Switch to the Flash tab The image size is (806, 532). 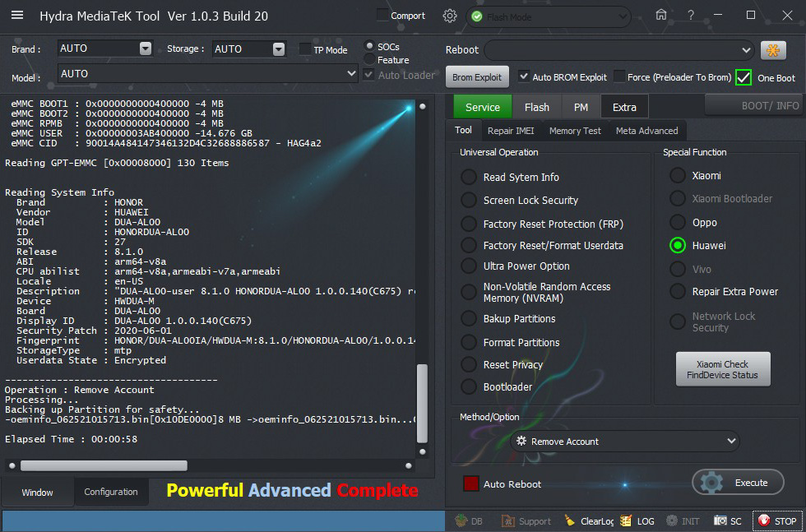(x=536, y=107)
